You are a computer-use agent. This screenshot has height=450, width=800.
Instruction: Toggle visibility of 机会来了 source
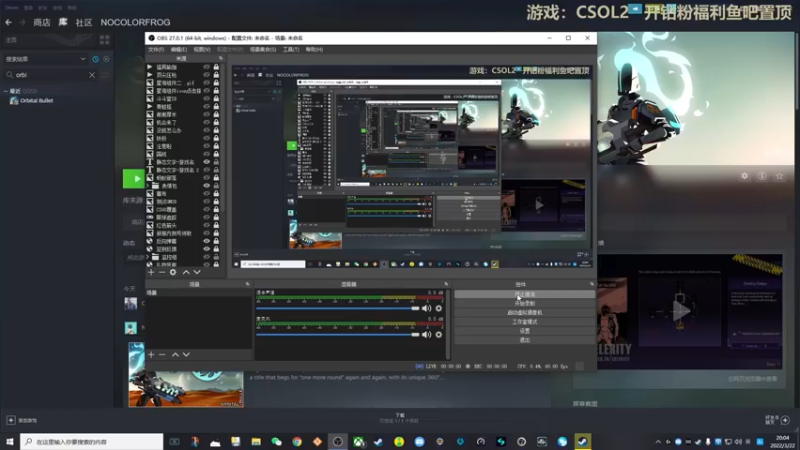coord(207,122)
